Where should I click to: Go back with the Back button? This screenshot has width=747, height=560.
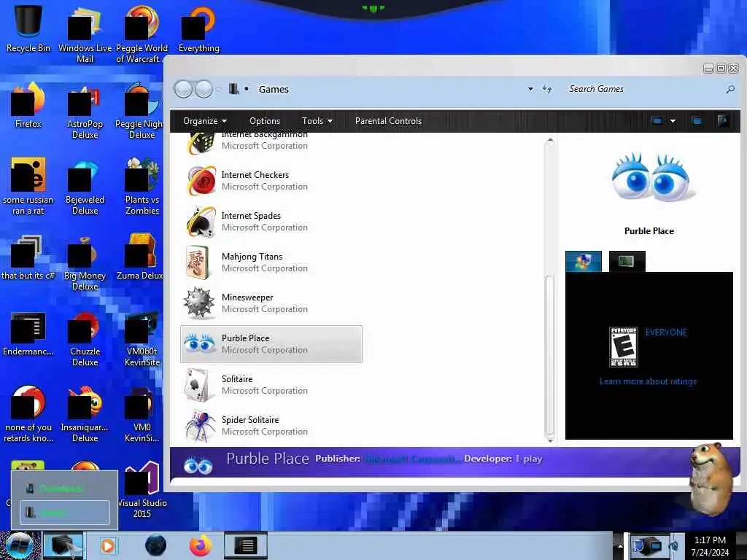(x=183, y=89)
